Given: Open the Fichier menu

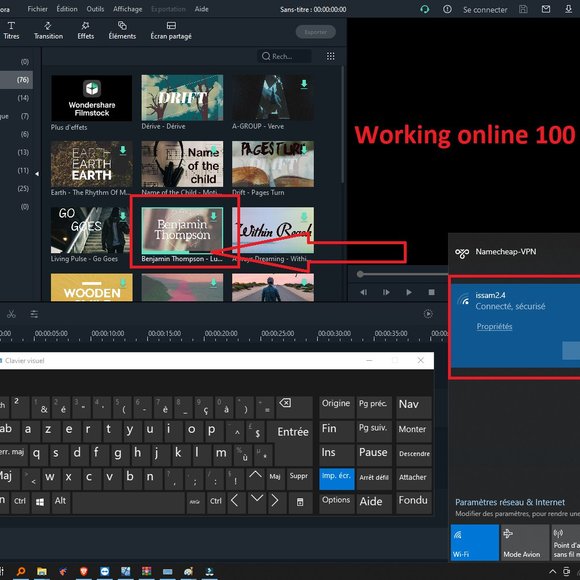Looking at the screenshot, I should pos(37,9).
